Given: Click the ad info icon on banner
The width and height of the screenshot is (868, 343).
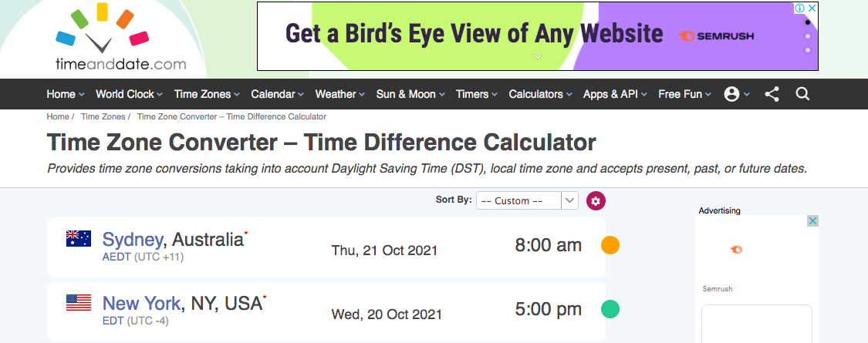Looking at the screenshot, I should pyautogui.click(x=800, y=8).
